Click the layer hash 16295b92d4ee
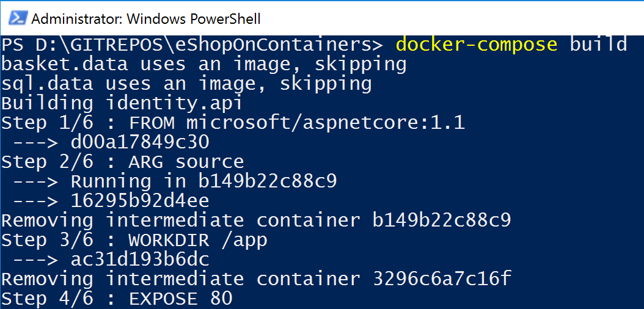 140,201
